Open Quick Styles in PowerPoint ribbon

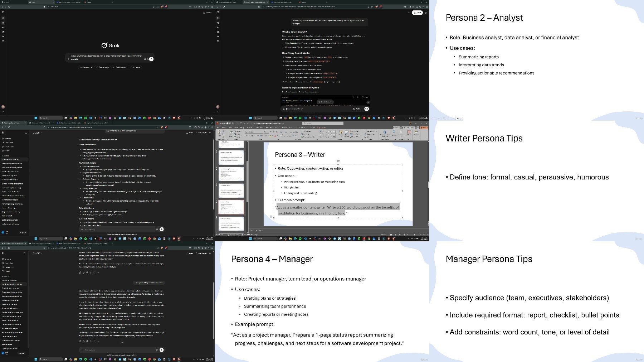(x=347, y=134)
